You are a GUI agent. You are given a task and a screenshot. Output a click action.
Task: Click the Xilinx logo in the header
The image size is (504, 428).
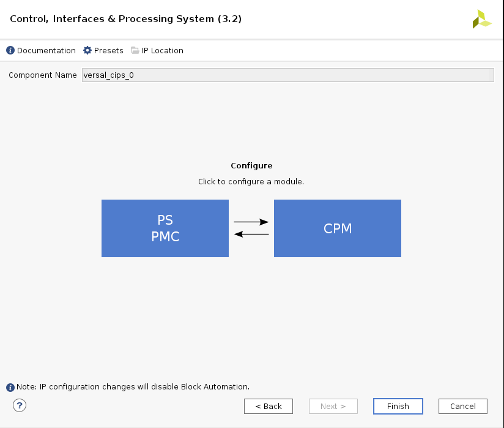click(481, 20)
